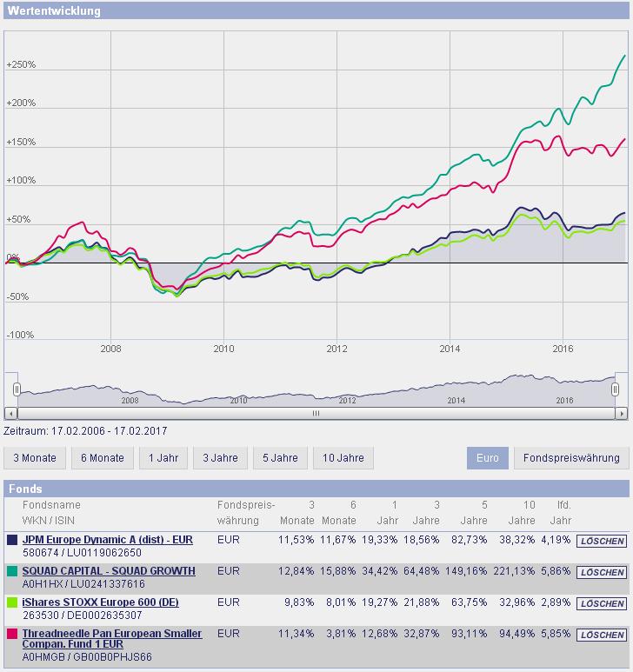
Task: Click the right range handle on overview chart
Action: click(x=616, y=388)
